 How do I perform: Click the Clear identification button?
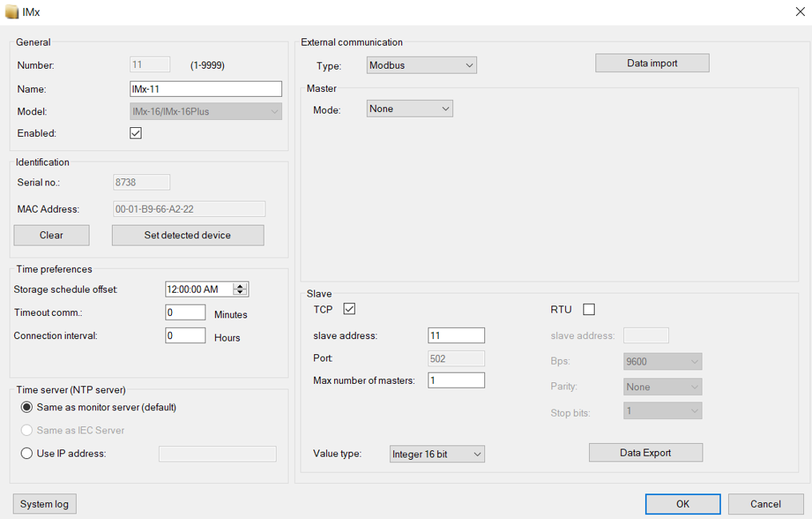click(51, 235)
